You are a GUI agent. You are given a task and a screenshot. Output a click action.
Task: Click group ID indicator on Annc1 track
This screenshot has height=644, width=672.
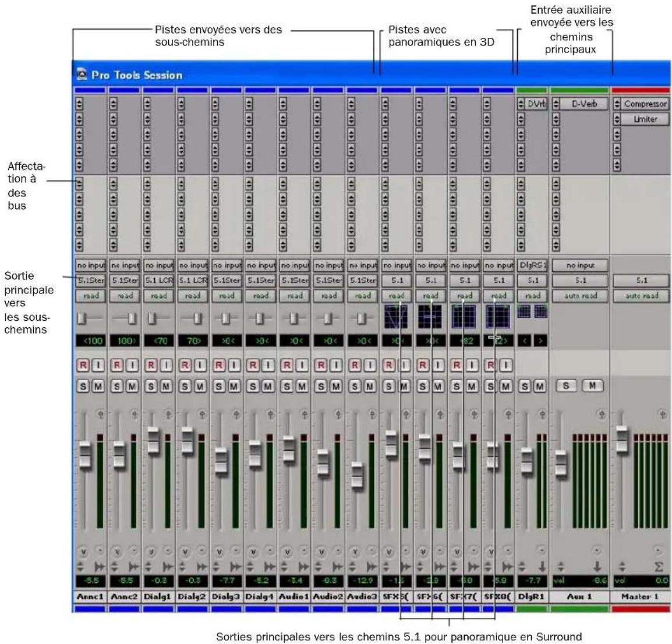click(100, 551)
